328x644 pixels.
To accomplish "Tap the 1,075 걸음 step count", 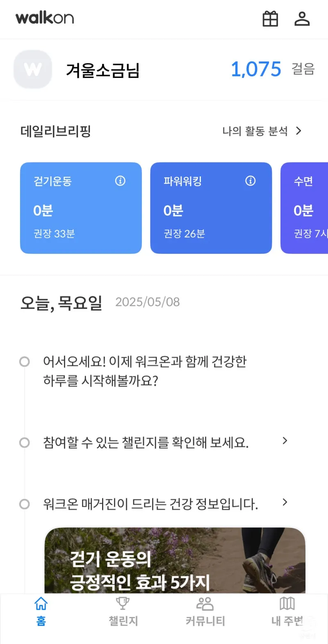I will pos(256,69).
